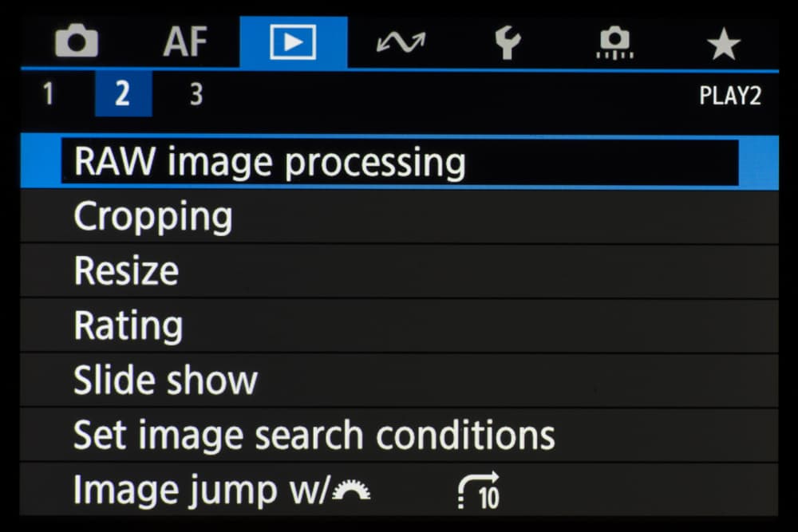Switch to the AF settings tab
The image size is (798, 532).
tap(186, 42)
